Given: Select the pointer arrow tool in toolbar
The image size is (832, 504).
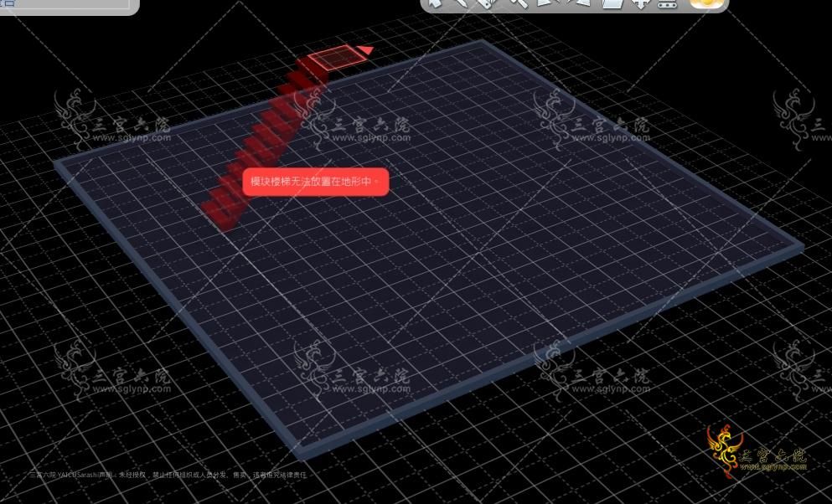Looking at the screenshot, I should coord(436,3).
